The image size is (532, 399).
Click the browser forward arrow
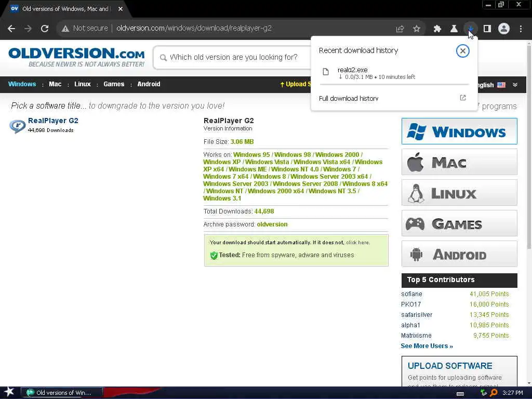(x=28, y=29)
